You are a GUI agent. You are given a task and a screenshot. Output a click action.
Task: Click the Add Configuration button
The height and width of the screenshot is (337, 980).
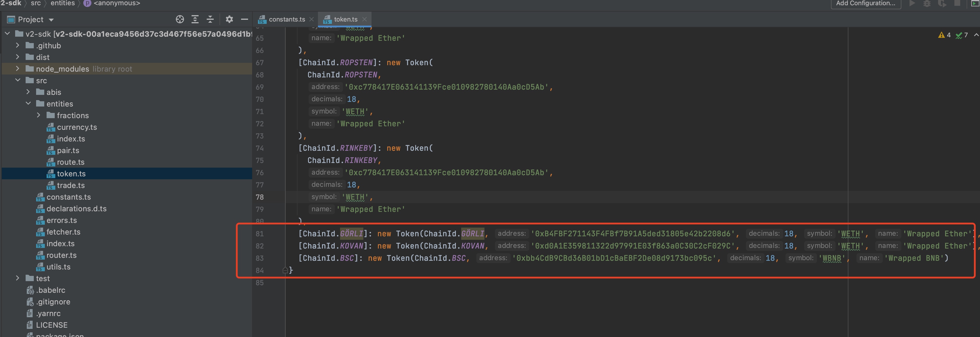pyautogui.click(x=866, y=3)
